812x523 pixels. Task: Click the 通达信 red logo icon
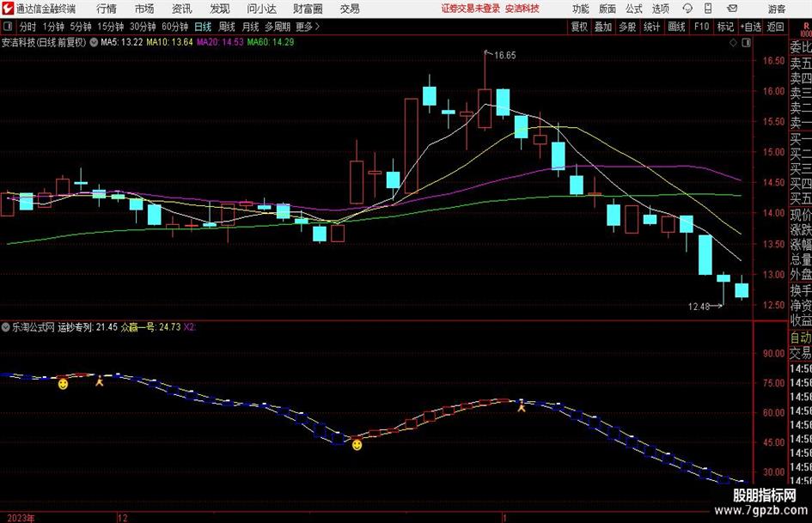point(8,9)
